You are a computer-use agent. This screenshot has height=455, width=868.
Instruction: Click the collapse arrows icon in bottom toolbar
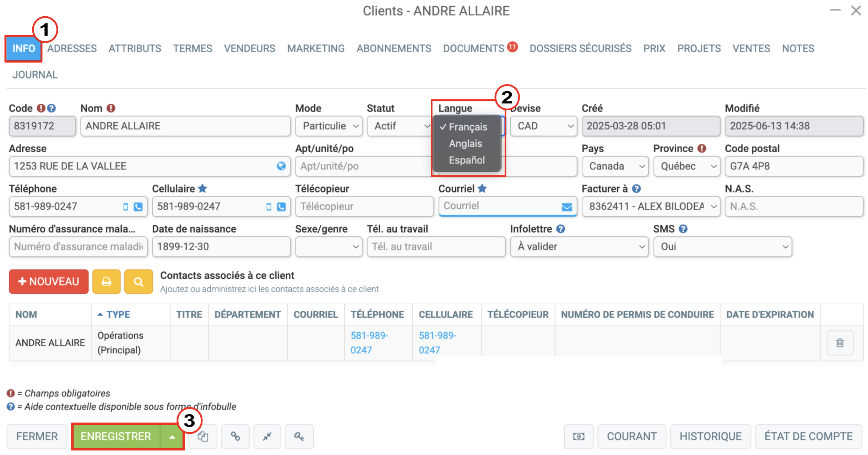click(x=267, y=436)
